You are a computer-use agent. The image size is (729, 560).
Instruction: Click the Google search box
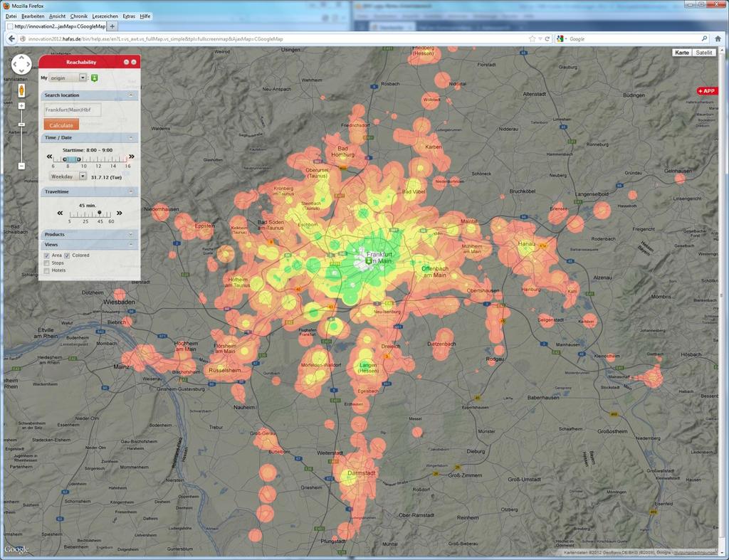point(632,39)
